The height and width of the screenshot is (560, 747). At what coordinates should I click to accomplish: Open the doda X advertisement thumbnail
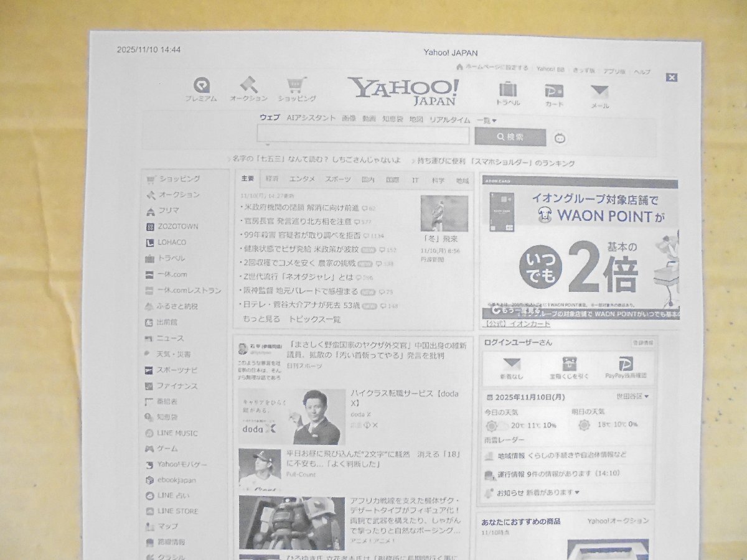click(x=292, y=417)
